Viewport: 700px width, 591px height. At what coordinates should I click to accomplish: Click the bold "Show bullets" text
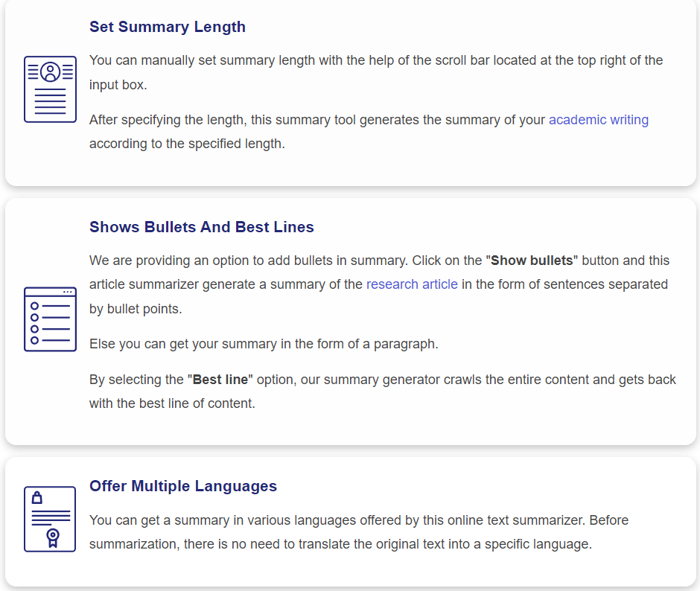pyautogui.click(x=532, y=261)
